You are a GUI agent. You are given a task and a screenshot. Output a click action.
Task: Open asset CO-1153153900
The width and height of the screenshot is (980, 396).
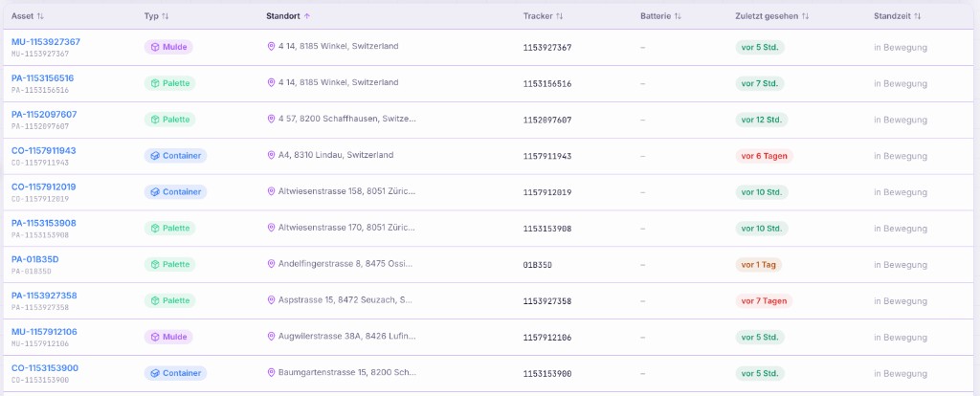click(x=45, y=368)
